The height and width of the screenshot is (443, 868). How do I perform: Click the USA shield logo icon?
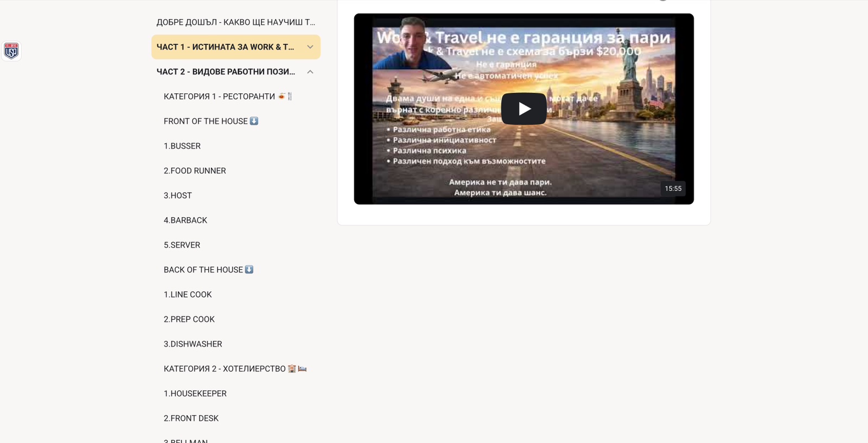tap(11, 50)
